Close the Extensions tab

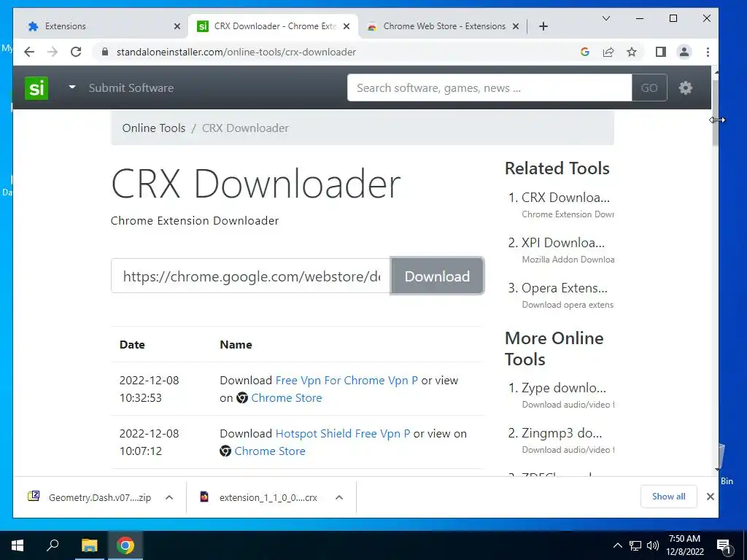click(x=177, y=26)
